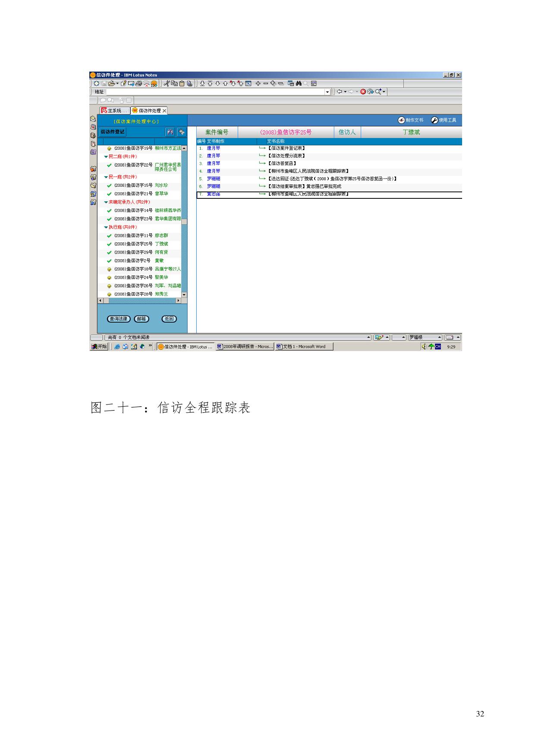Screen dimensions: 535x756
Task: Click the 查询法律 button
Action: point(118,319)
